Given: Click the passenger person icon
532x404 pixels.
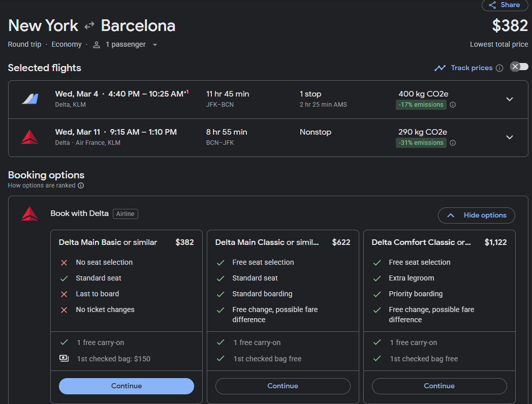Looking at the screenshot, I should coord(97,45).
